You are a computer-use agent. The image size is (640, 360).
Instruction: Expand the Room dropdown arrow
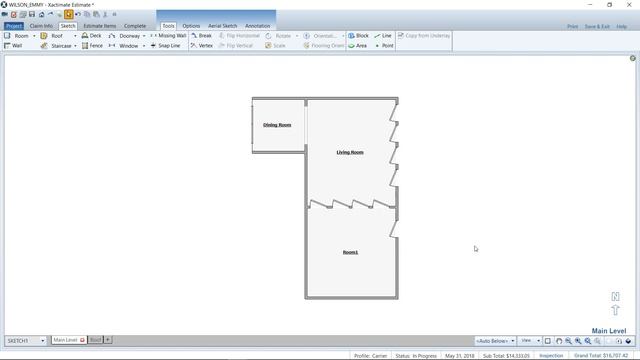34,36
